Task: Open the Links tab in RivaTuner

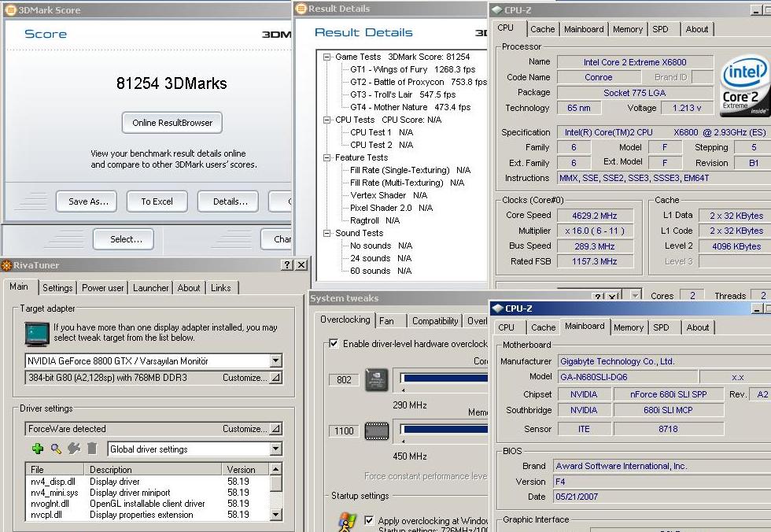Action: tap(221, 288)
